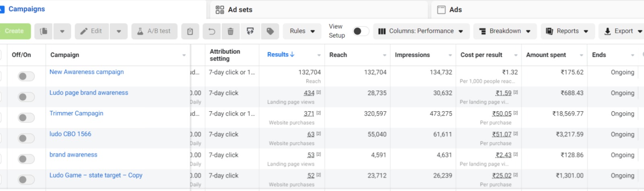
Task: Click the undo arrow icon
Action: [212, 31]
